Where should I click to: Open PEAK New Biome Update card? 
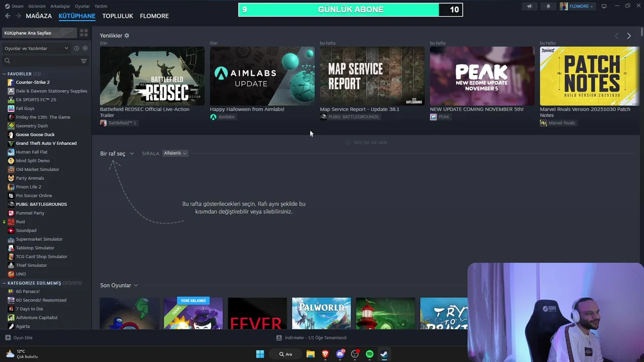(x=482, y=76)
